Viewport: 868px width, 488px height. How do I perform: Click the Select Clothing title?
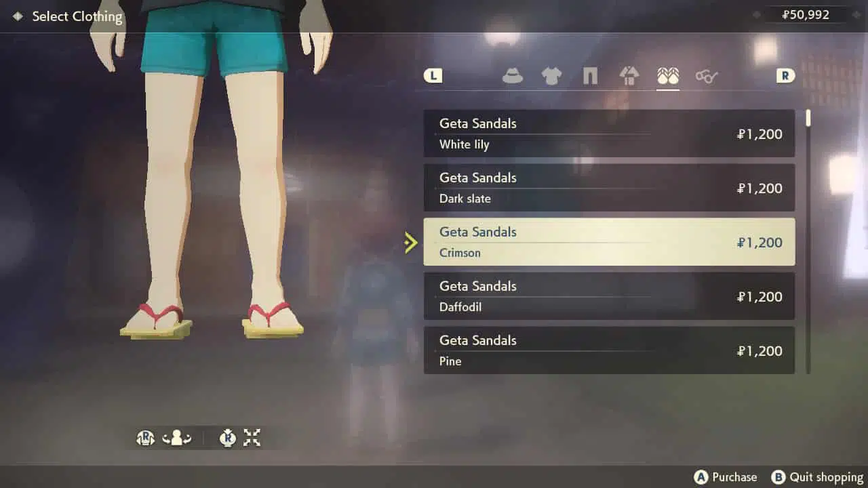click(x=77, y=16)
